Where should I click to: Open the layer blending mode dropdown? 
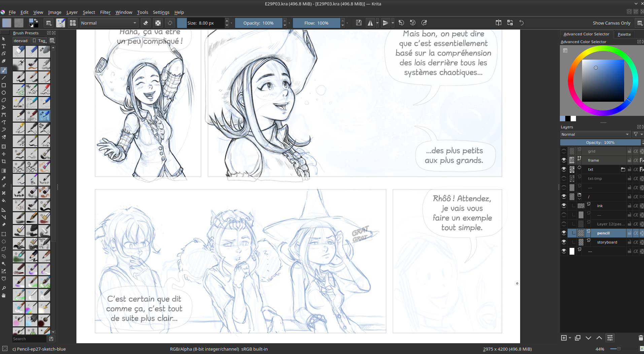[595, 134]
